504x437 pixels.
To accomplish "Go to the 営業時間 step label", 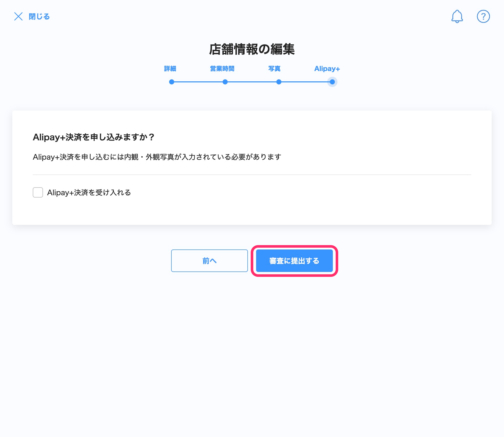I will coord(222,69).
